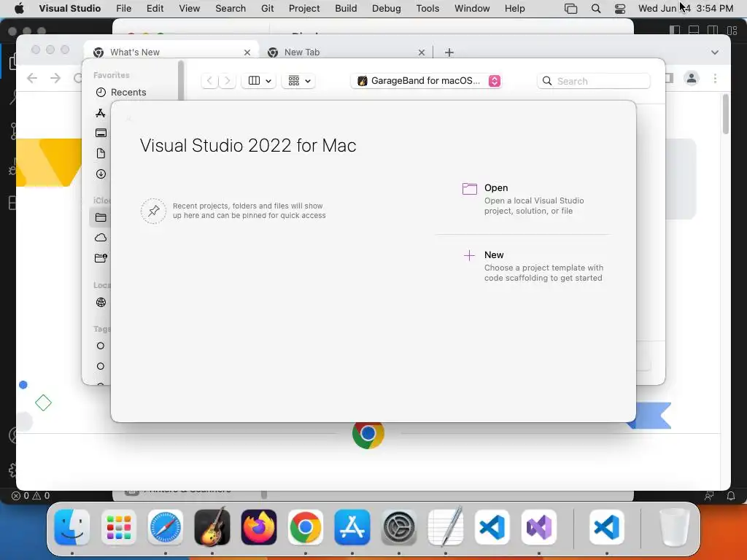Open Applications in Finder sidebar
The height and width of the screenshot is (560, 747).
click(x=101, y=113)
